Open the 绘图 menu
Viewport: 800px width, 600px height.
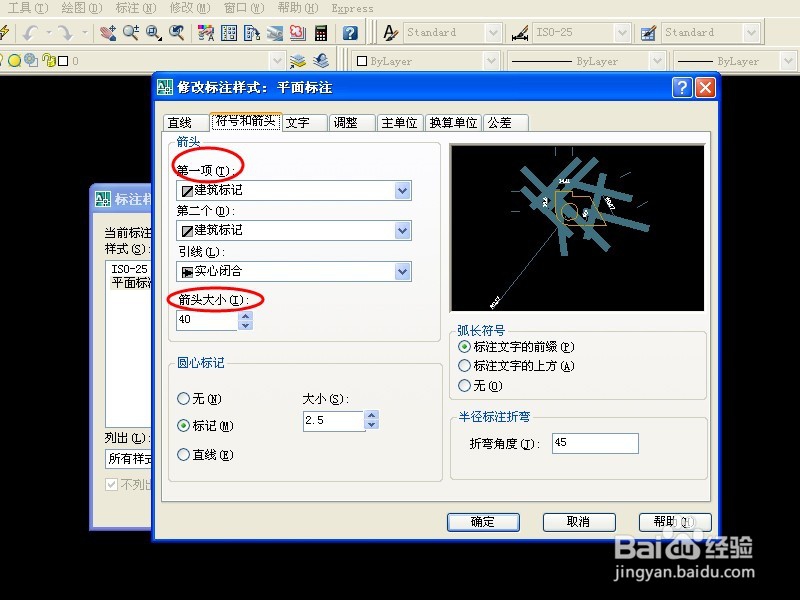pos(82,8)
